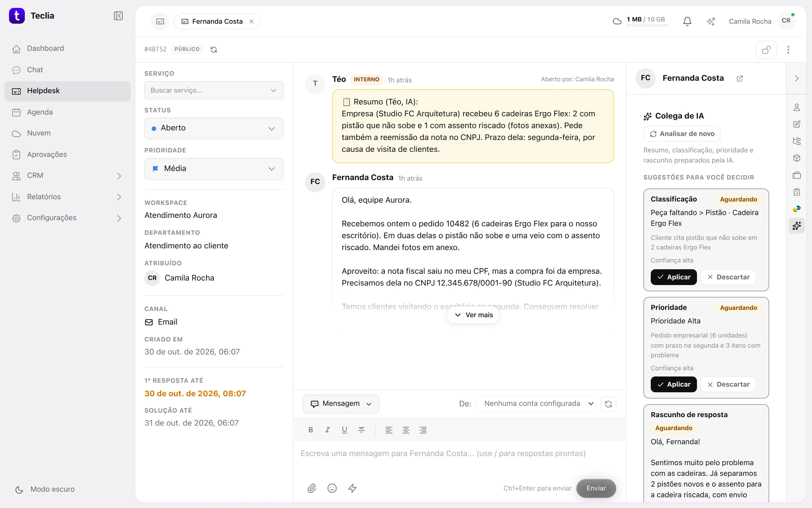Expand the Relatórios submenu
Image resolution: width=812 pixels, height=508 pixels.
119,197
